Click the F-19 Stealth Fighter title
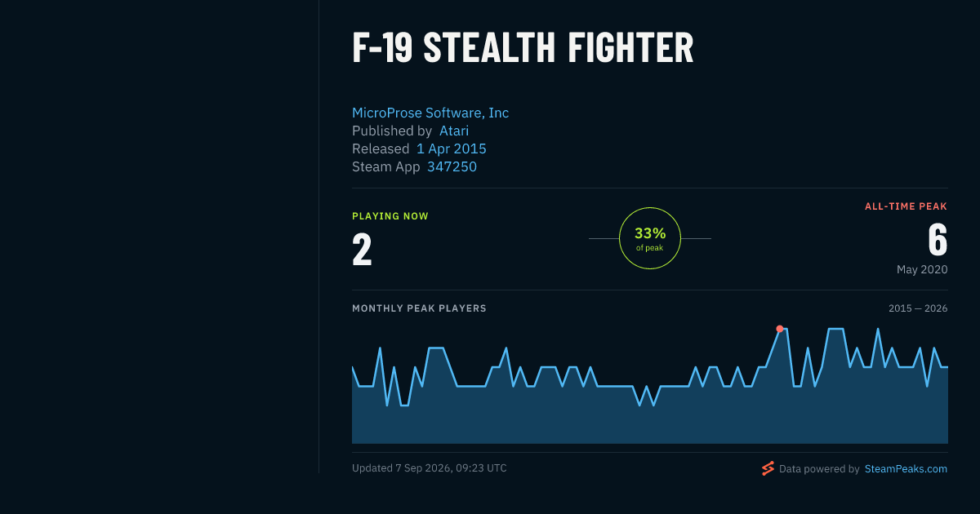 (523, 48)
